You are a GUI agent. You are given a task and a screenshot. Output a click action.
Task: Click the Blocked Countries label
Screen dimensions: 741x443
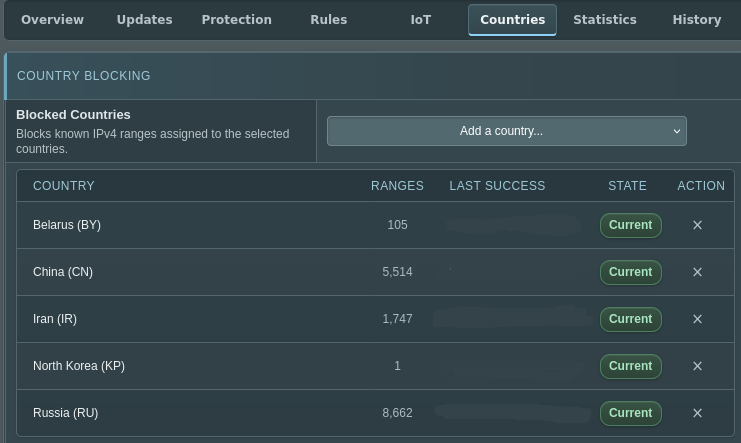[x=73, y=114]
